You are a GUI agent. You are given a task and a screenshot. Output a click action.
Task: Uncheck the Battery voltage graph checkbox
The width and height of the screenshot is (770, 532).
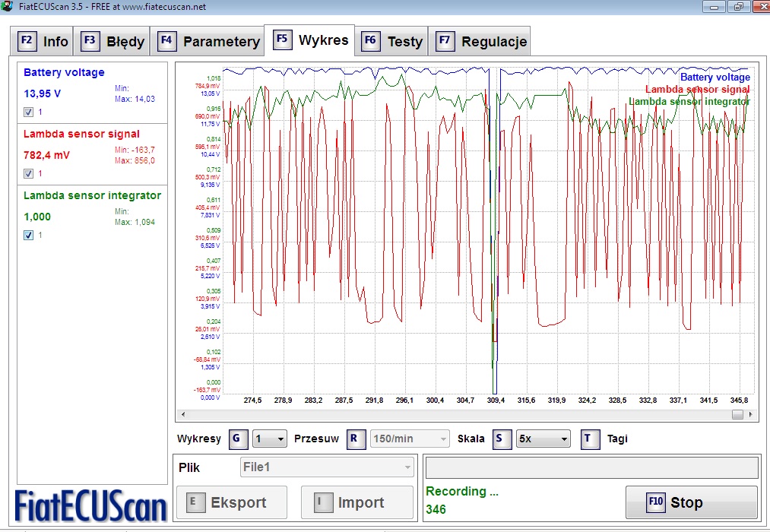click(28, 112)
